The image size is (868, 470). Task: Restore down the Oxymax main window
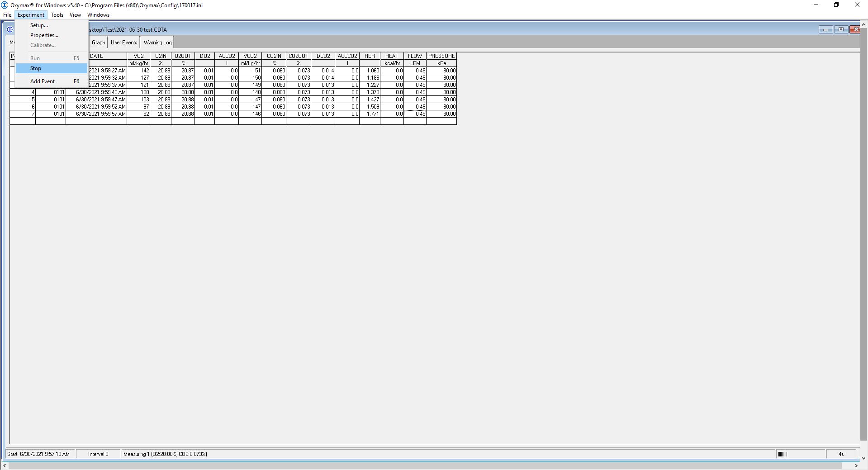pyautogui.click(x=836, y=5)
